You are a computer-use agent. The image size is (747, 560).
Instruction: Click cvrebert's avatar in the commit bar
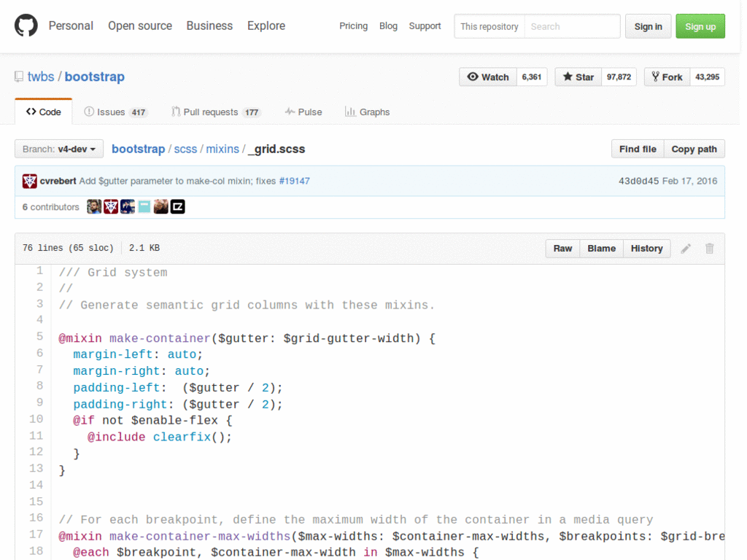coord(29,181)
